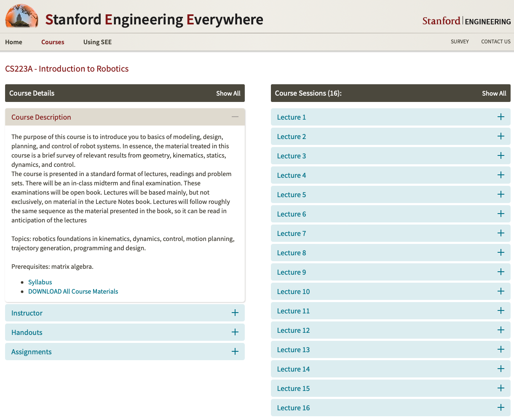514x420 pixels.
Task: Click the Course Details header text
Action: (32, 93)
